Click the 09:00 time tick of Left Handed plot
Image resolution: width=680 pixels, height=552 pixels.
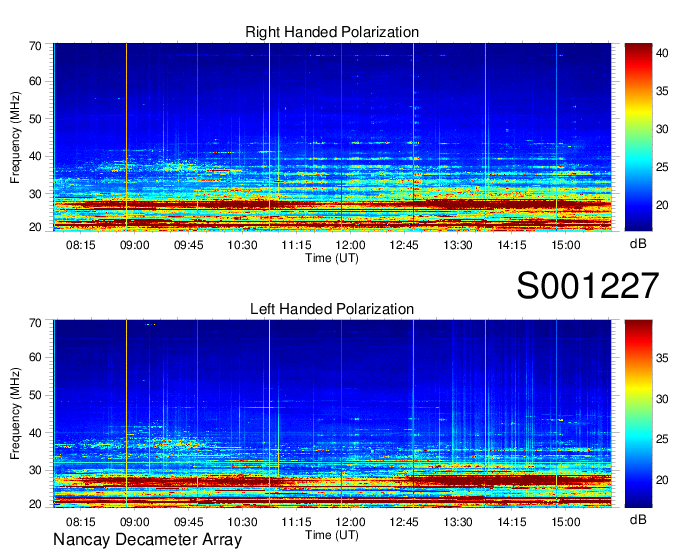tap(134, 522)
